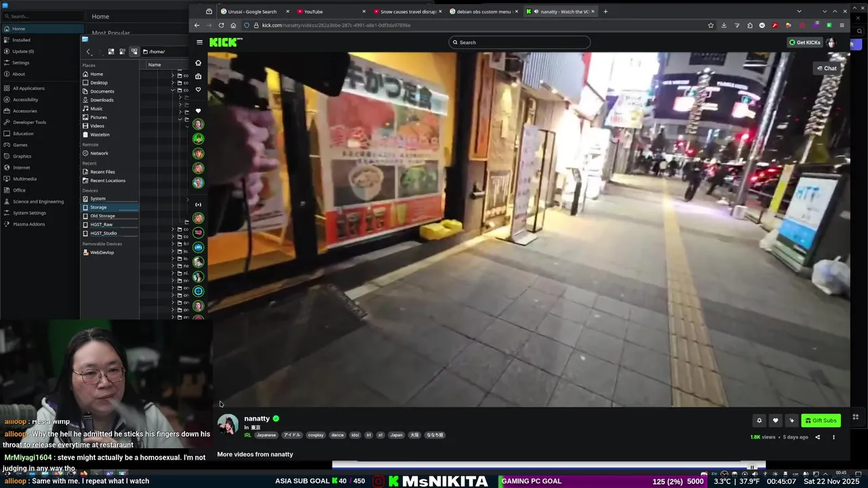Click the cosplay tag
The height and width of the screenshot is (488, 868).
tap(315, 435)
